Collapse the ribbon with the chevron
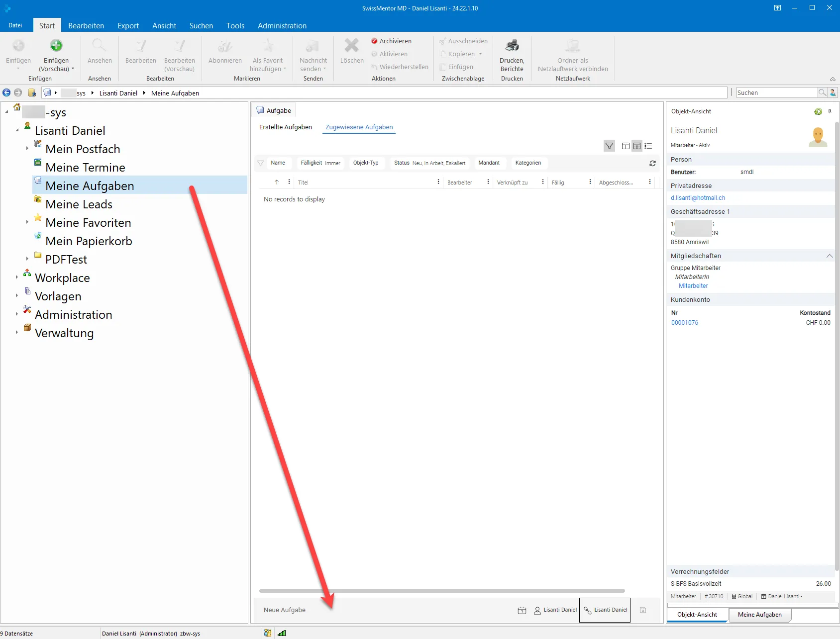The width and height of the screenshot is (840, 639). (833, 79)
